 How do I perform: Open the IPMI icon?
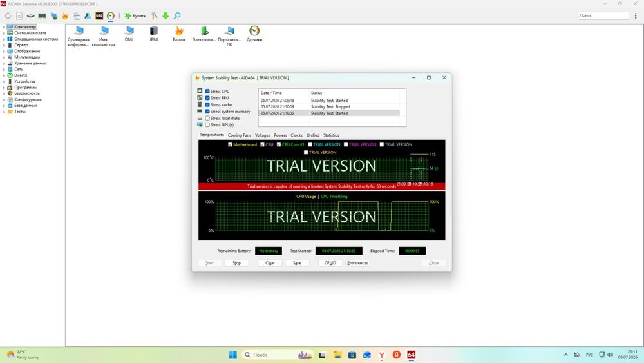coord(154,34)
